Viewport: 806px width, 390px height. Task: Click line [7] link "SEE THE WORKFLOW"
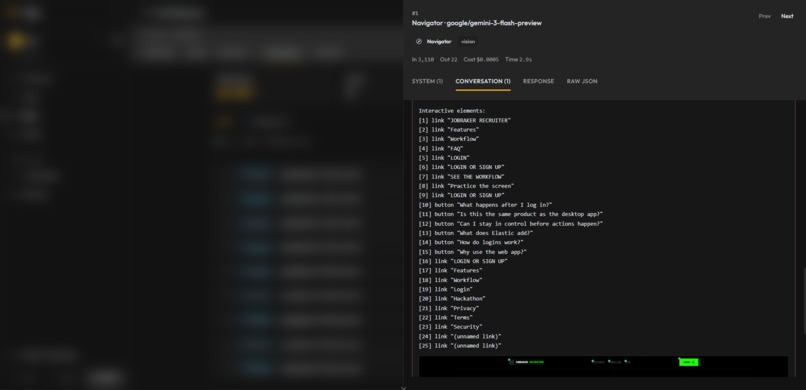[462, 177]
